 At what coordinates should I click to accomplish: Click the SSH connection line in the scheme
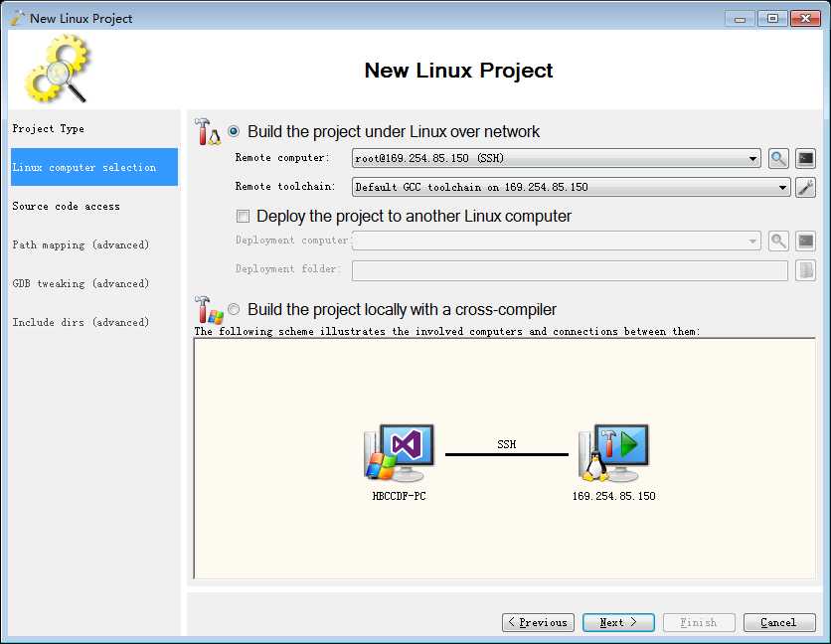tap(507, 454)
